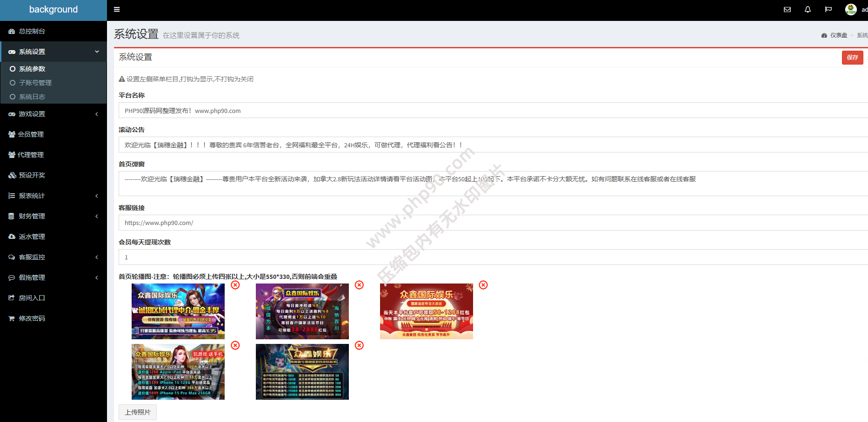Select the 子账号管理 submenu item
This screenshot has width=868, height=422.
35,83
